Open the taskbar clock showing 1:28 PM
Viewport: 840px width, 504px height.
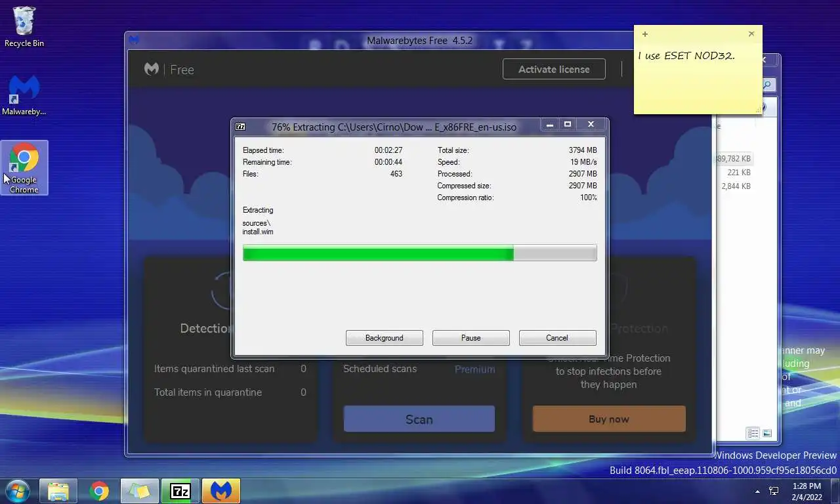[807, 491]
